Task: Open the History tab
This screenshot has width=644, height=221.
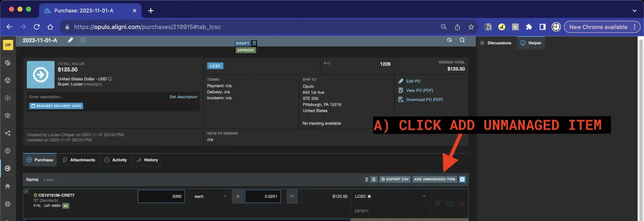Action: pyautogui.click(x=147, y=160)
